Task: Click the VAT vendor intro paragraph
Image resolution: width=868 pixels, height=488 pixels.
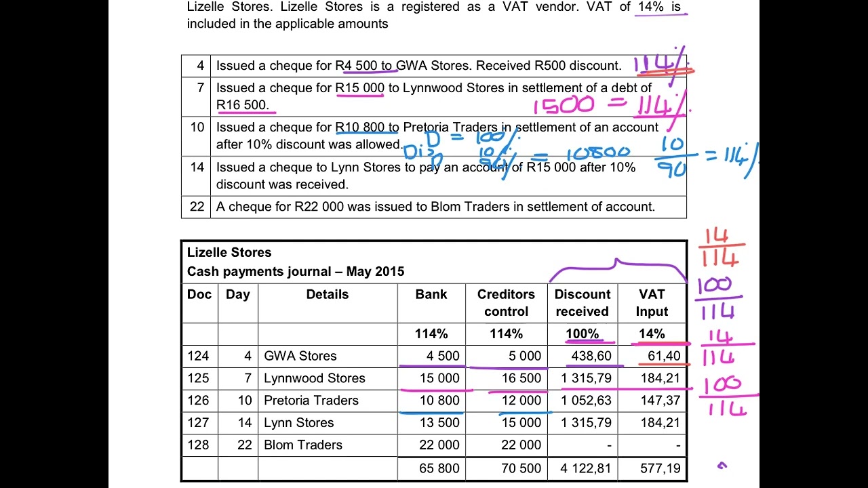Action: (433, 15)
